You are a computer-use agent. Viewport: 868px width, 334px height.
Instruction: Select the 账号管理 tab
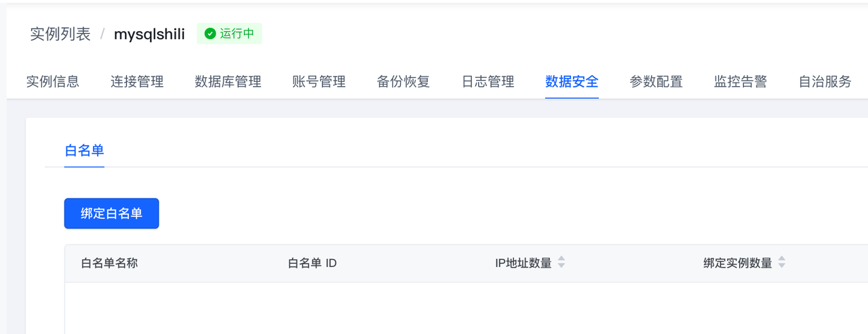(x=319, y=82)
